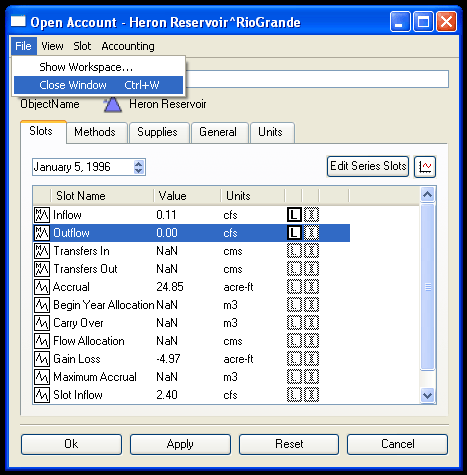This screenshot has width=467, height=475.
Task: Click the Accrual row's series slot icon
Action: 42,287
